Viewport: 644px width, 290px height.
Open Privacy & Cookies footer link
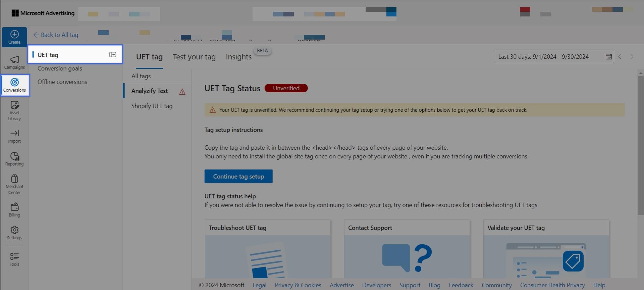(298, 285)
